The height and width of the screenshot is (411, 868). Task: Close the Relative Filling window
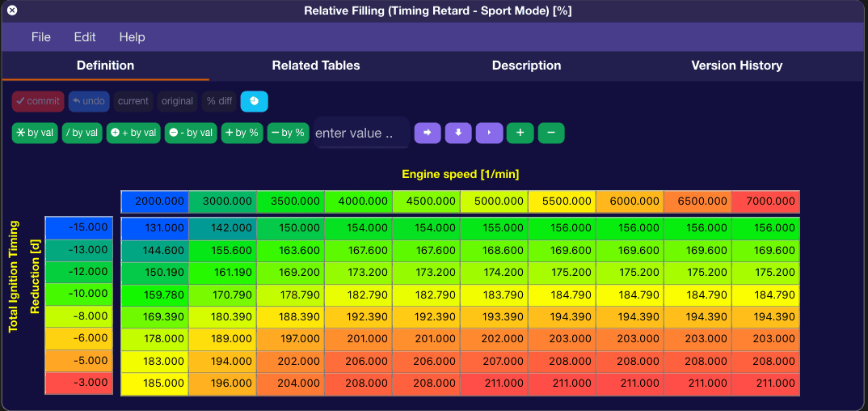coord(12,11)
